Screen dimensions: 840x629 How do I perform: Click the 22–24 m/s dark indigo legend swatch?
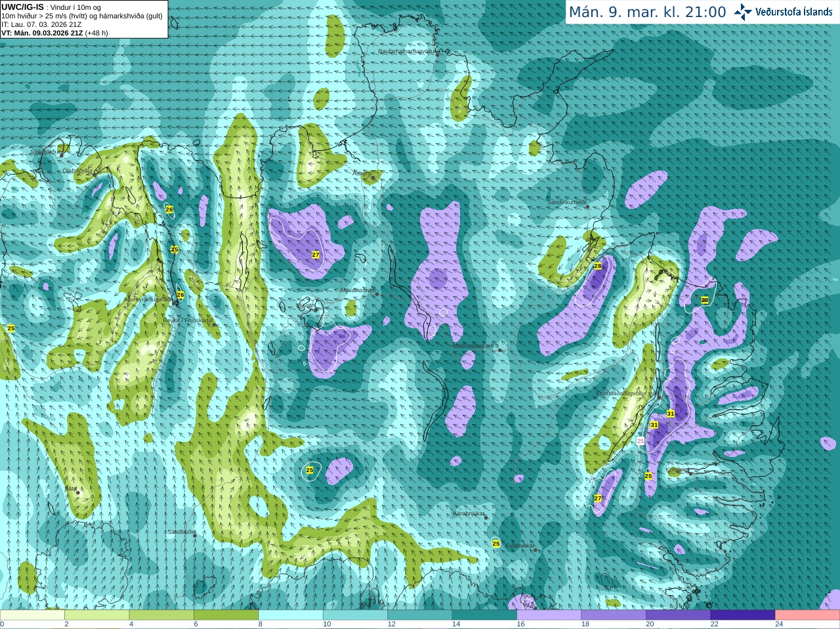click(743, 615)
